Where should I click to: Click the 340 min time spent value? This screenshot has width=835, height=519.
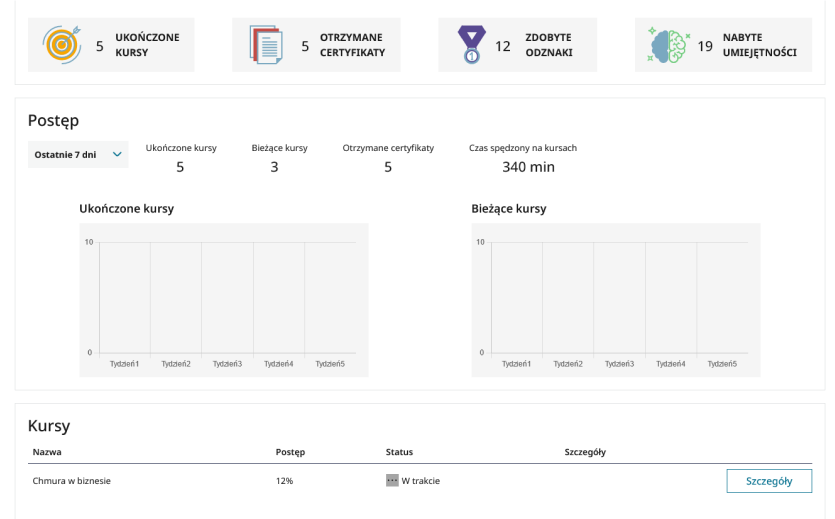coord(528,167)
